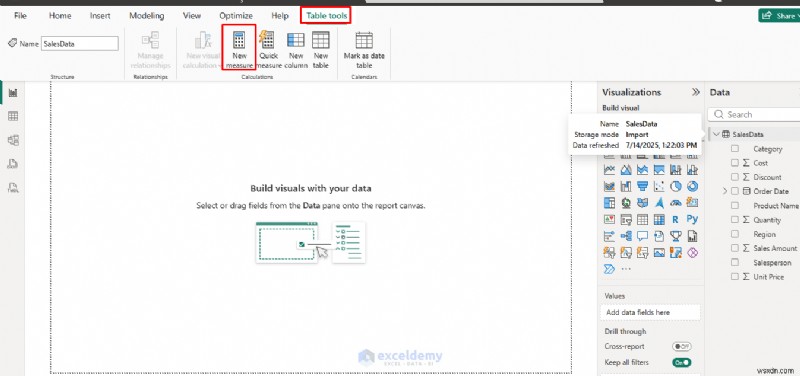
Task: Switch to the Insert tab
Action: click(x=100, y=16)
